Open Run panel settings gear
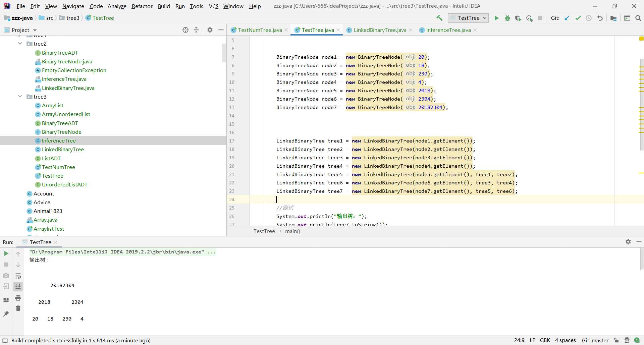The image size is (644, 345). point(628,242)
